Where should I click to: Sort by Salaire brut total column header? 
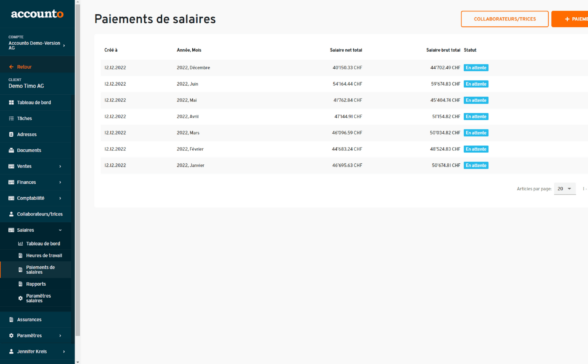(x=443, y=50)
